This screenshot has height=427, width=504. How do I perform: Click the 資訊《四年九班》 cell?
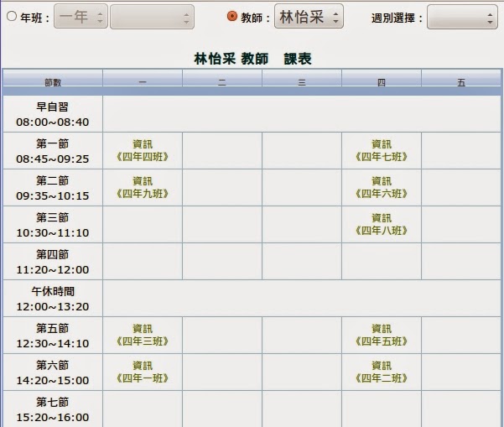(x=143, y=188)
